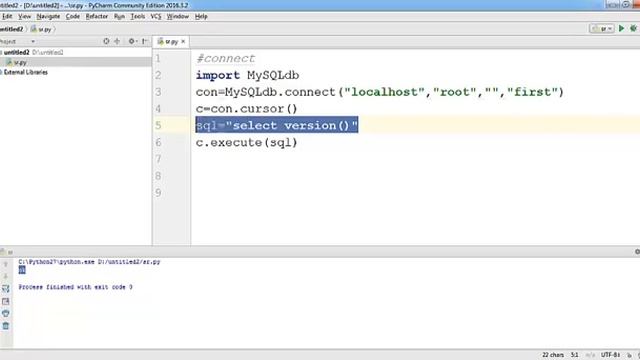Click line number 7 in gutter
The image size is (640, 360).
point(158,159)
